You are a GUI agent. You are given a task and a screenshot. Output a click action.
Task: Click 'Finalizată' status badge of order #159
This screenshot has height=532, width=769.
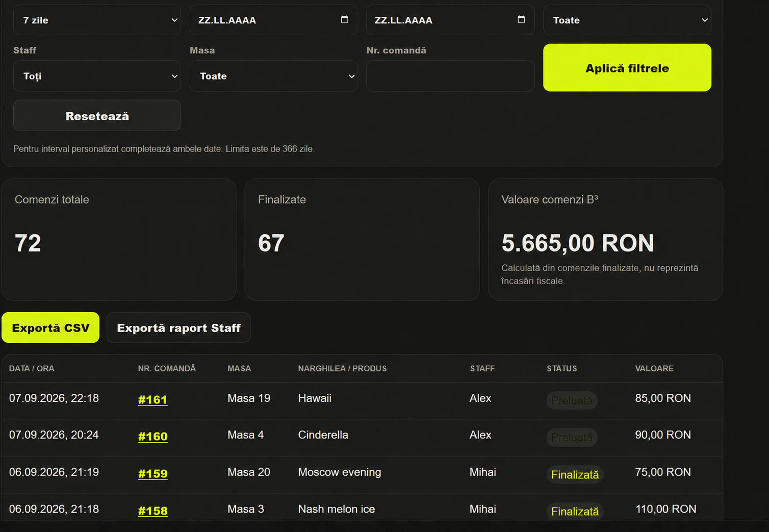tap(575, 474)
